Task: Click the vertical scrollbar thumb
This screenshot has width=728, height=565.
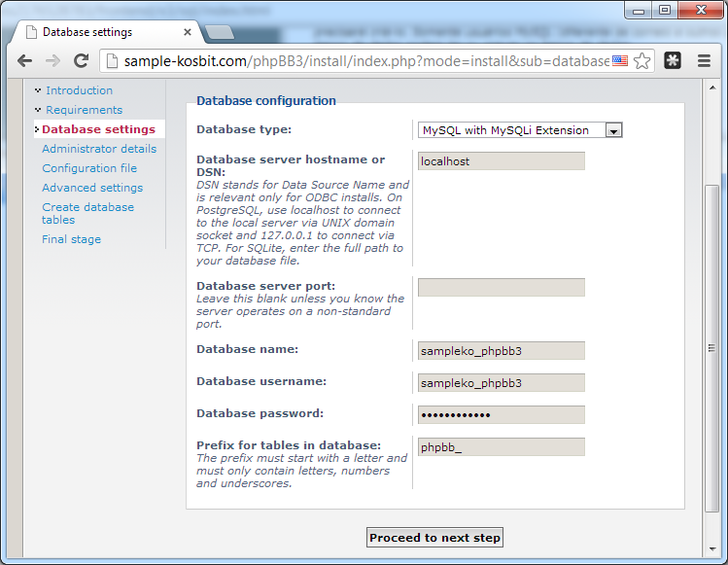Action: (x=711, y=348)
